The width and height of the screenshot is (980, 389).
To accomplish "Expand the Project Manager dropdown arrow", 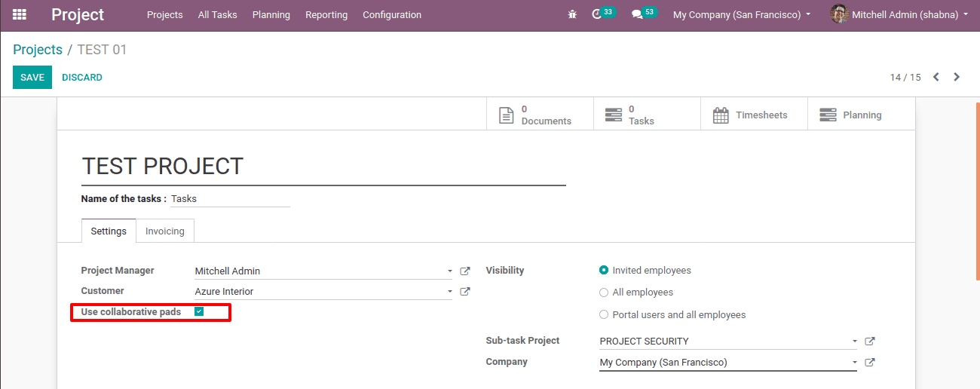I will pyautogui.click(x=449, y=271).
